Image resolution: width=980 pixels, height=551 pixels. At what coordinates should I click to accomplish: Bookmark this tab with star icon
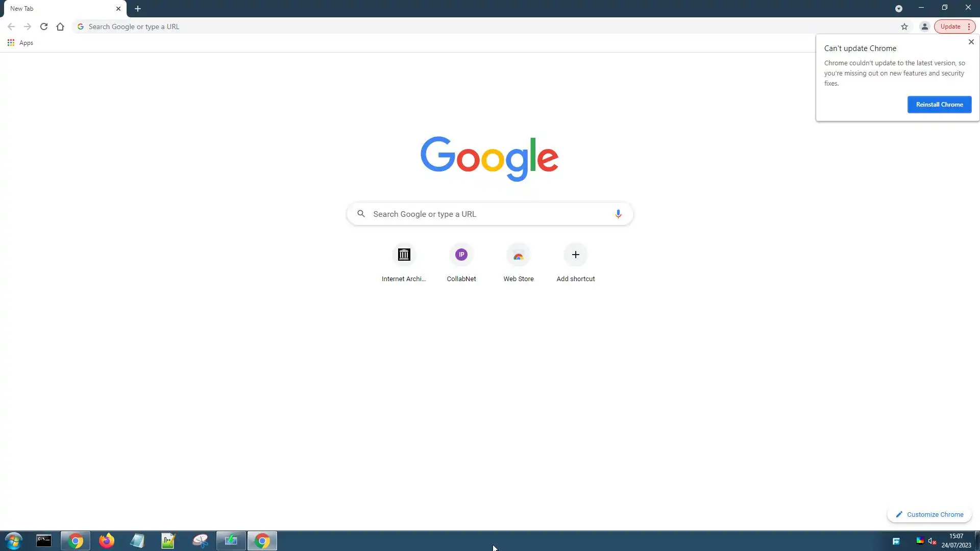[904, 27]
